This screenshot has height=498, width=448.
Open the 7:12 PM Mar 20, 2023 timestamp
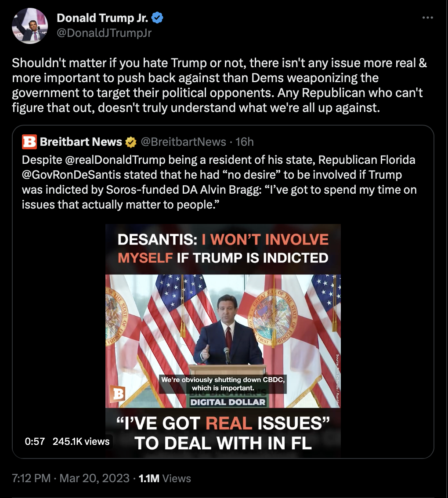pos(71,478)
